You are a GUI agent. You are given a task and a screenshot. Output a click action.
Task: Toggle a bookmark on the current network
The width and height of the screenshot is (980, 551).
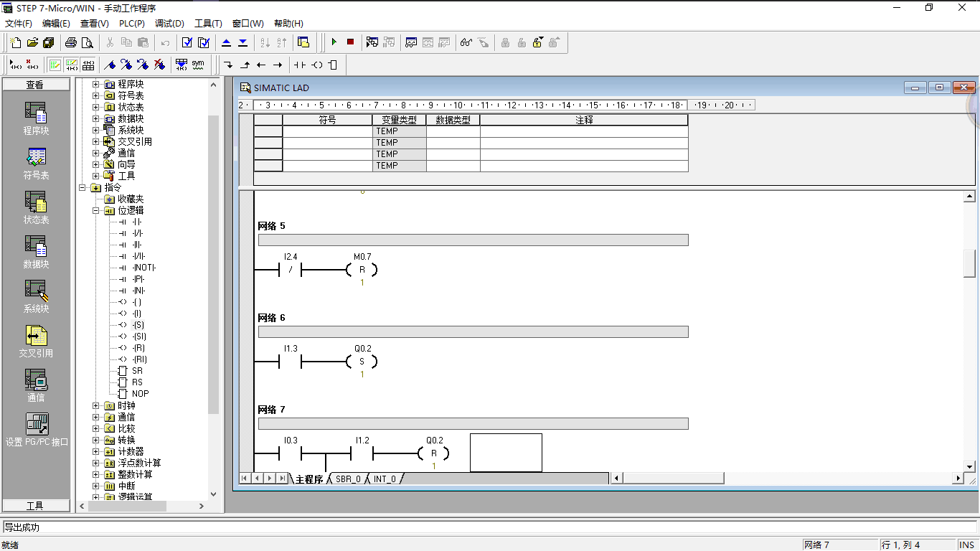coord(110,65)
